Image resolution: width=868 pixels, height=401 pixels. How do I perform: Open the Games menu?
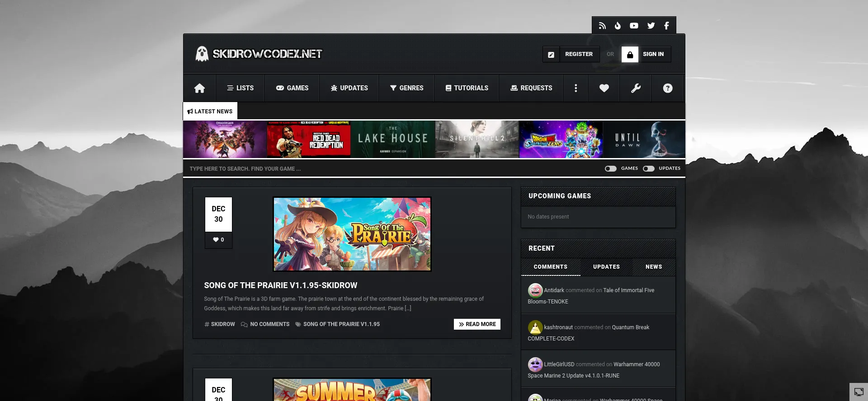[x=292, y=88]
